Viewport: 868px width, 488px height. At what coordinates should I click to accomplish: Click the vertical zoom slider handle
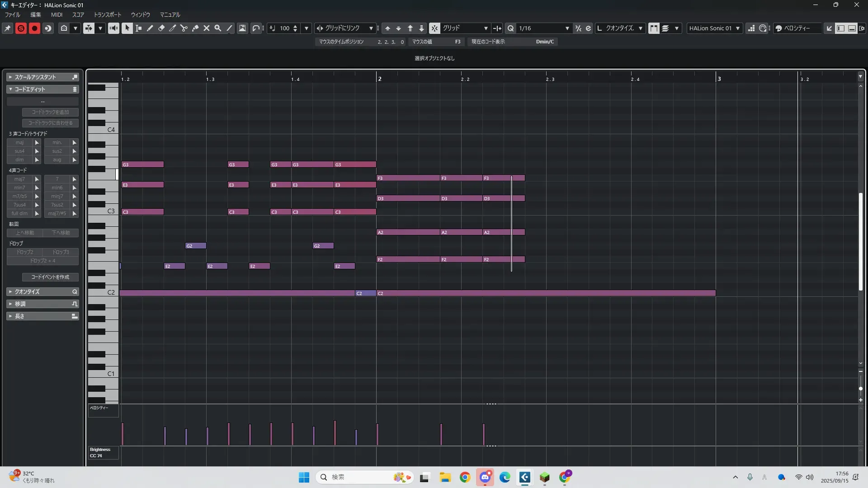pyautogui.click(x=860, y=389)
